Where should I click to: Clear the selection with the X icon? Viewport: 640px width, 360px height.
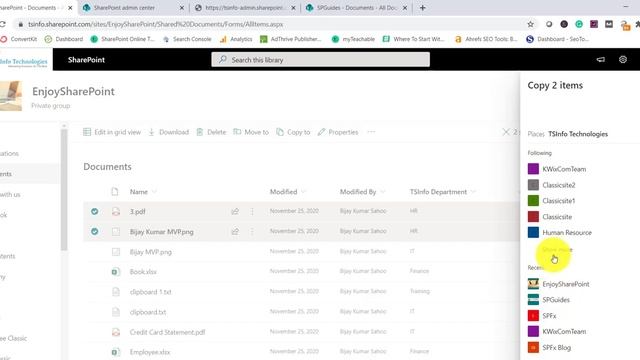pos(506,132)
